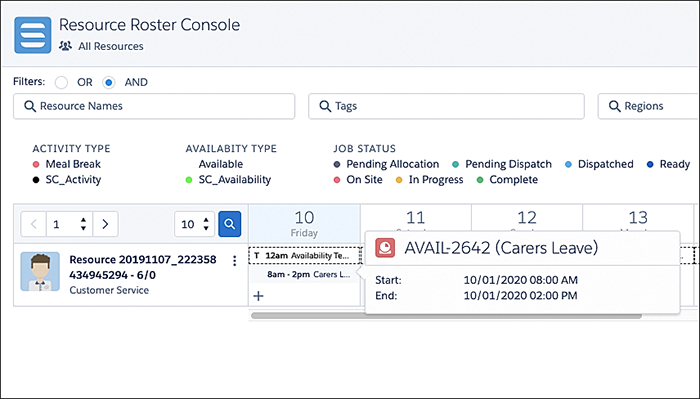Image resolution: width=700 pixels, height=399 pixels.
Task: Click the AVAIL-2642 (Carers Leave) popup title
Action: click(501, 248)
